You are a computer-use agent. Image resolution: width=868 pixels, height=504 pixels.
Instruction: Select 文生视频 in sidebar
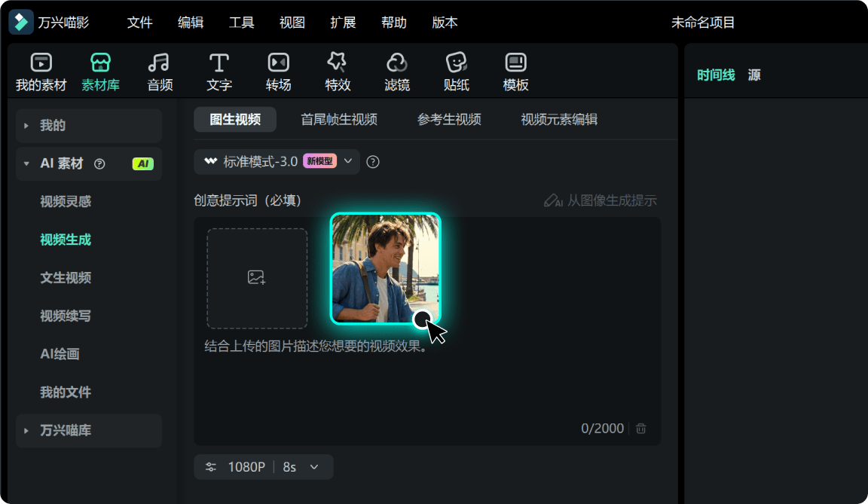click(x=66, y=278)
